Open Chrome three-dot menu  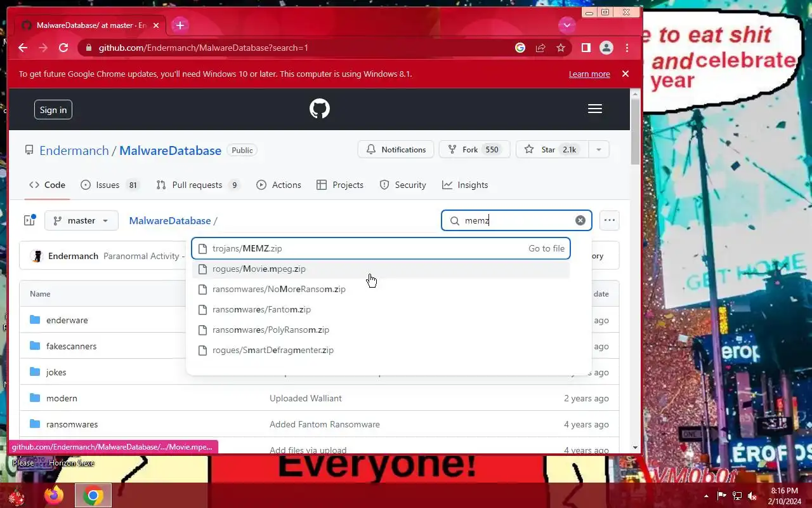point(627,48)
